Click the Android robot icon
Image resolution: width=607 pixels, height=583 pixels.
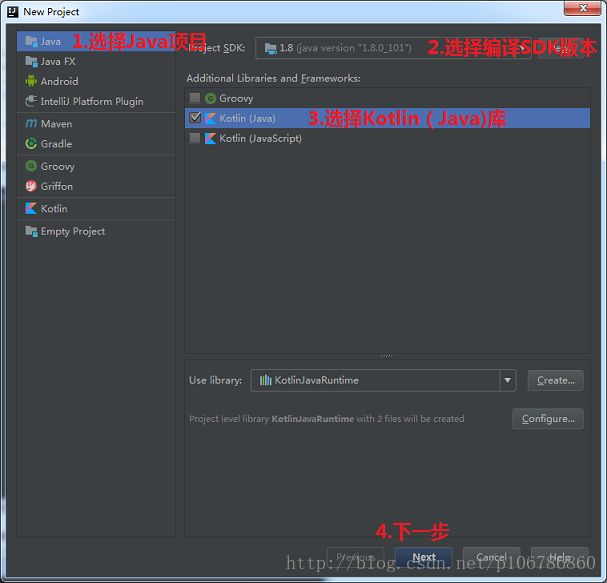(x=31, y=81)
